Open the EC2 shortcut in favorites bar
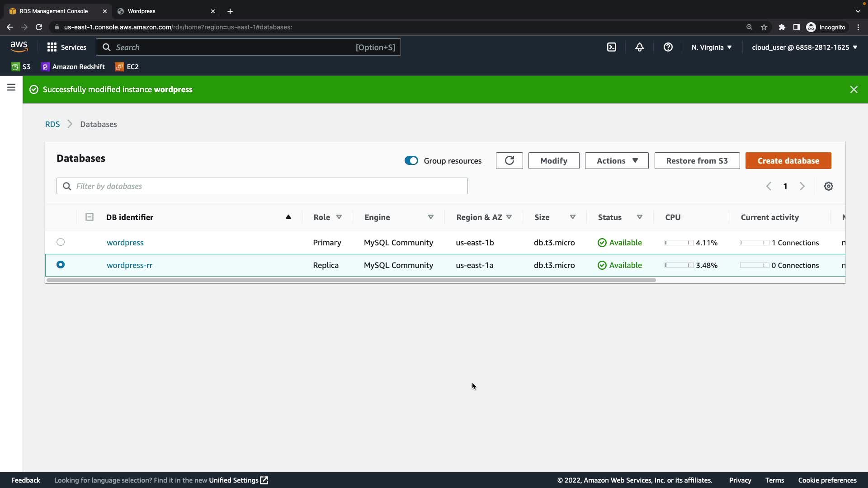The width and height of the screenshot is (868, 488). click(127, 67)
